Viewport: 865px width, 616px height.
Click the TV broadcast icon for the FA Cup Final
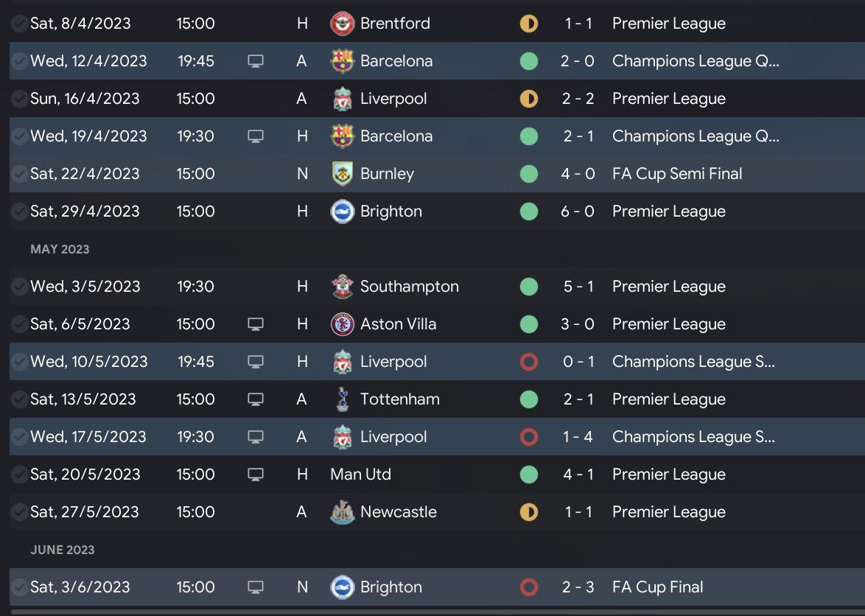(x=256, y=587)
